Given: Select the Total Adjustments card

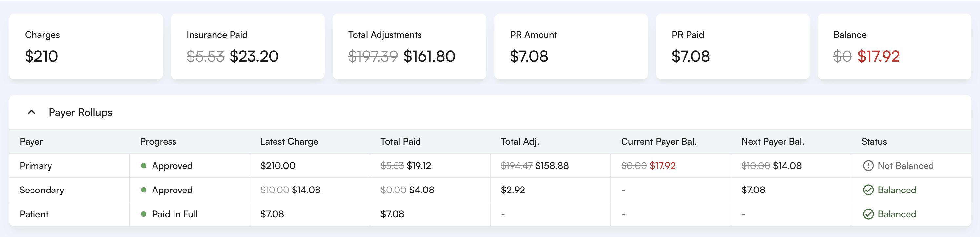Looking at the screenshot, I should point(409,46).
